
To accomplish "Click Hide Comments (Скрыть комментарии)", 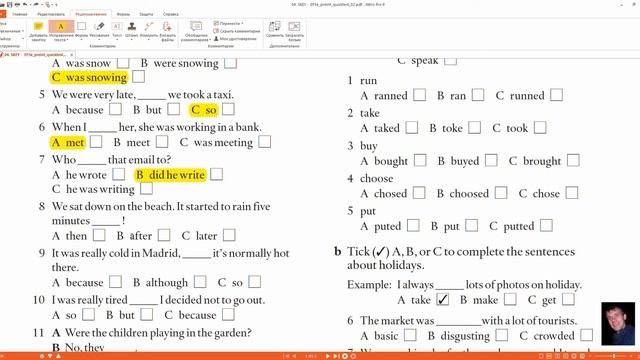I will (x=237, y=31).
